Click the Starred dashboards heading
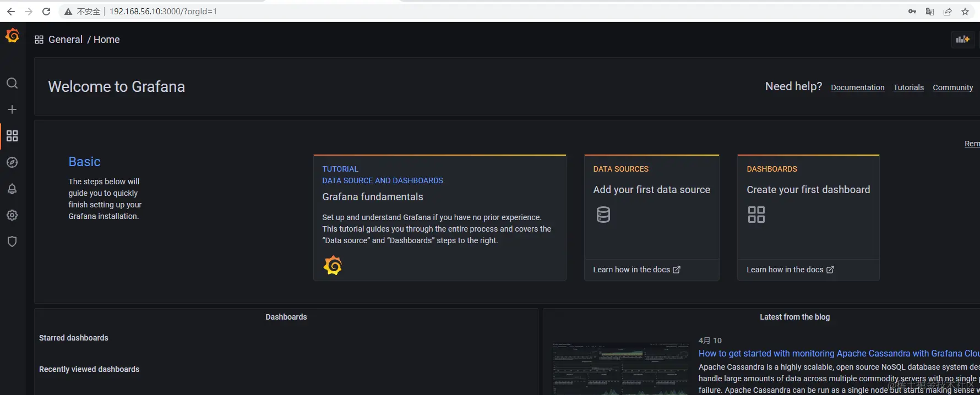Screen dimensions: 980x395 point(74,338)
